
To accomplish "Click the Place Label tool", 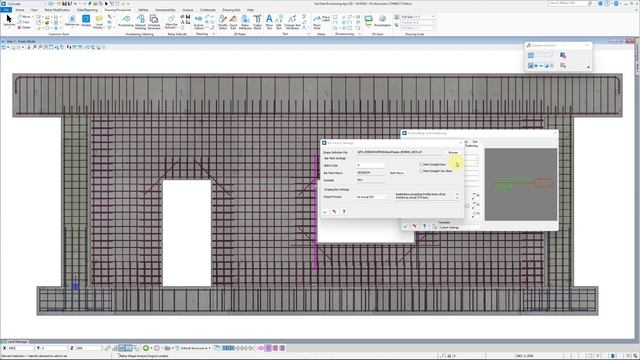I will pos(326,18).
